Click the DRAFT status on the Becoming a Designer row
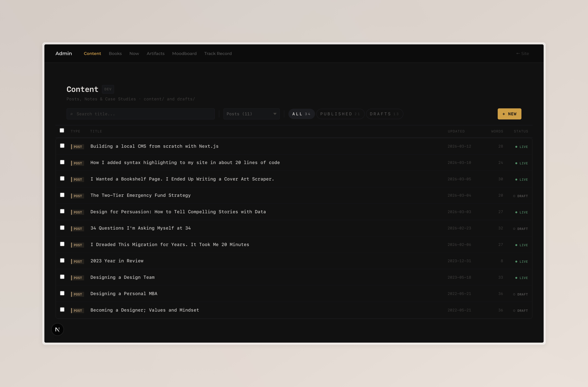The height and width of the screenshot is (387, 588). tap(520, 311)
